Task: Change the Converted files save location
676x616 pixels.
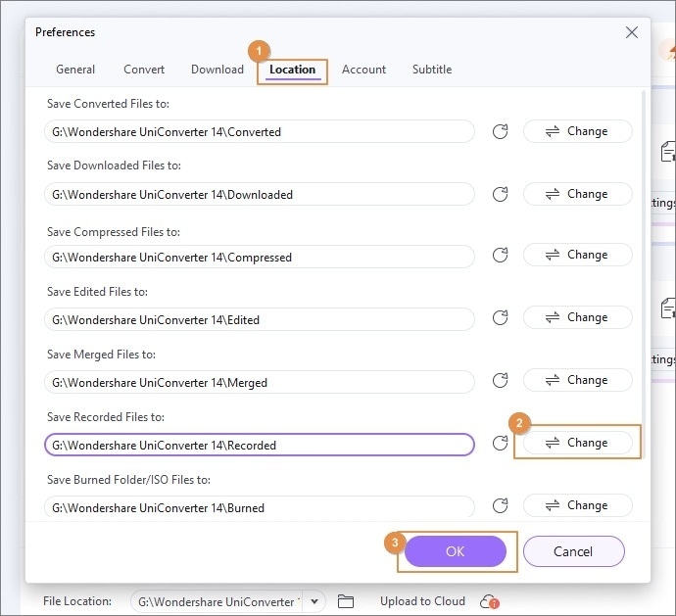Action: [x=577, y=131]
